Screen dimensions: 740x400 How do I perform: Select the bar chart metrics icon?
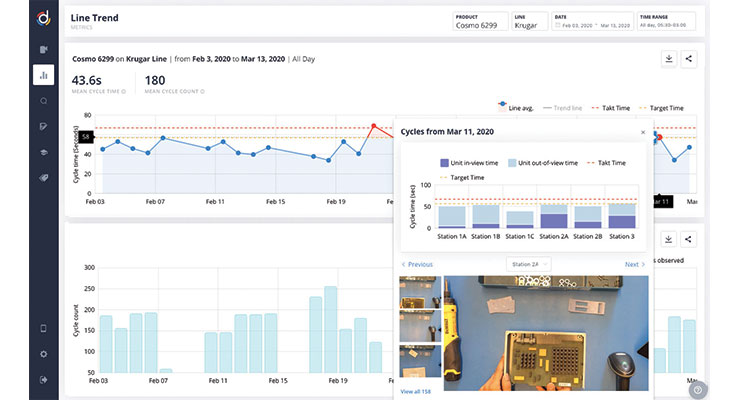click(x=44, y=75)
